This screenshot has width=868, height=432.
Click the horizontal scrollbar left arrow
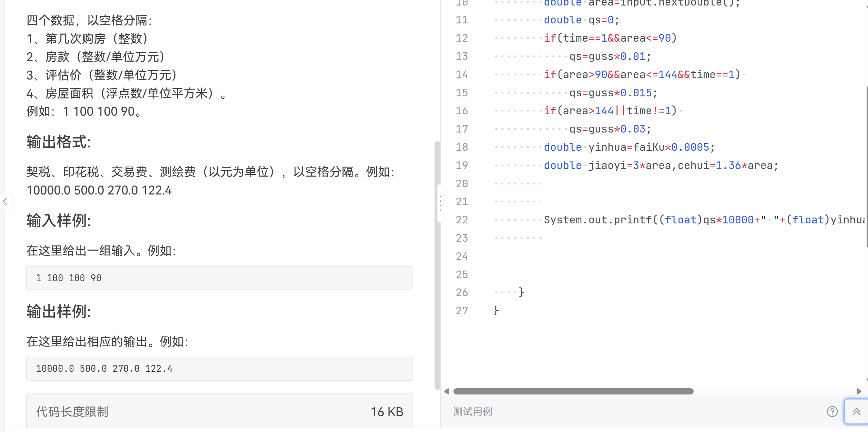447,391
